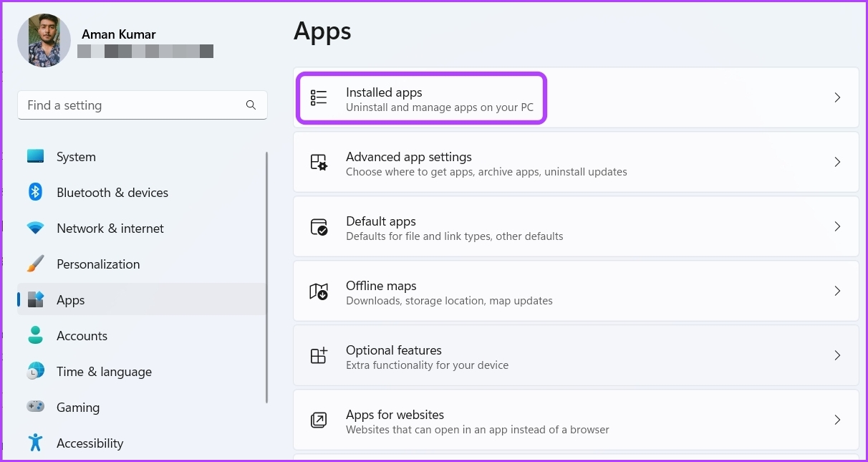Click the search magnifier icon
This screenshot has width=868, height=462.
(251, 105)
